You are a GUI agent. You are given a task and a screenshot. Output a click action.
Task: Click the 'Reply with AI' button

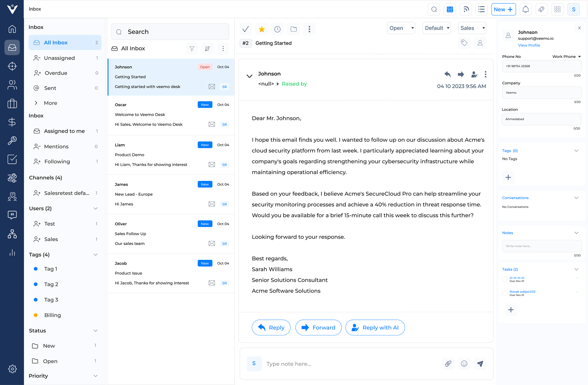pos(375,328)
